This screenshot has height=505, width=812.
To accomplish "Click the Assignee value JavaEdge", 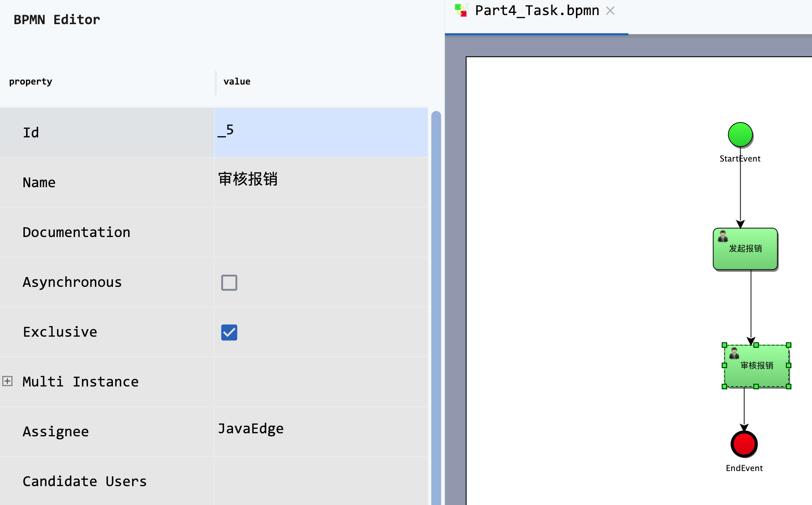I will 251,428.
